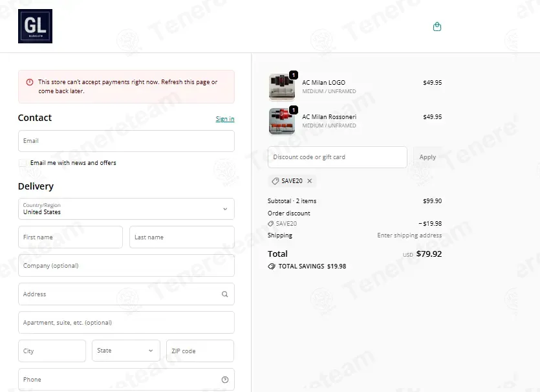Select the Company (optional) field
The height and width of the screenshot is (392, 540).
coord(126,266)
